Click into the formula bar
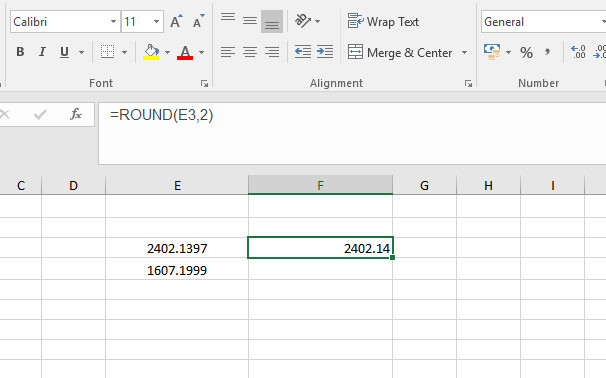606x378 pixels. click(352, 133)
